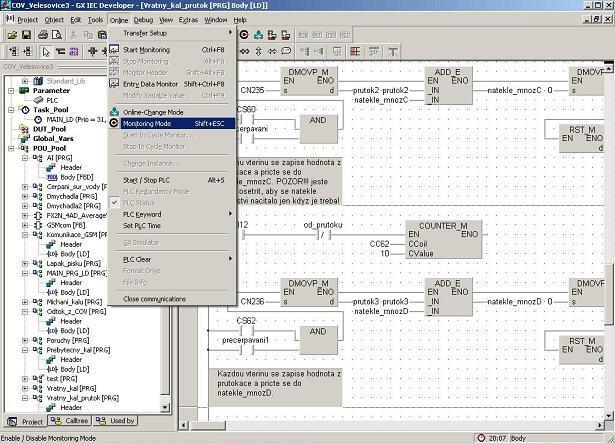
Task: Click the red grid table toolbar icon
Action: 355,51
